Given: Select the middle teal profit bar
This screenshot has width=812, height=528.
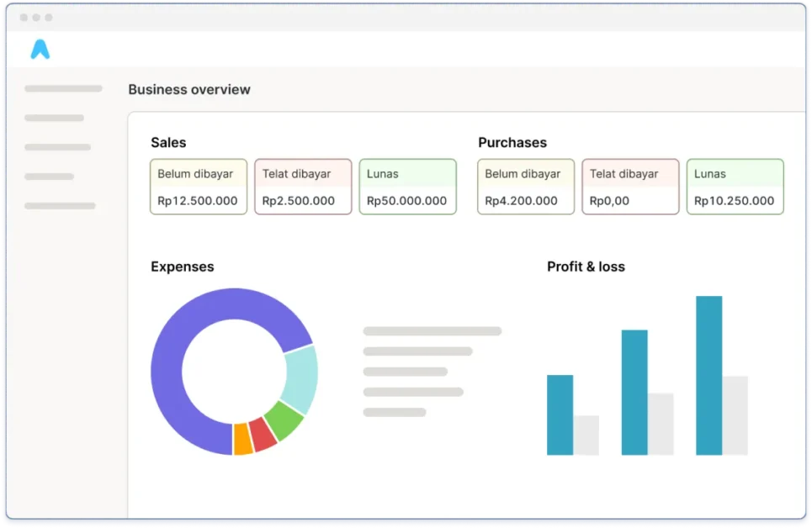Looking at the screenshot, I should point(634,392).
